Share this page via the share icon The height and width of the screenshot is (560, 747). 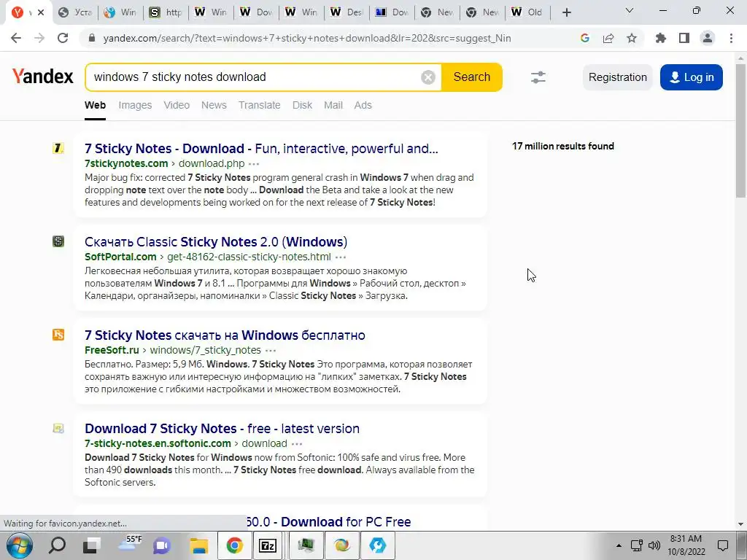click(x=608, y=38)
